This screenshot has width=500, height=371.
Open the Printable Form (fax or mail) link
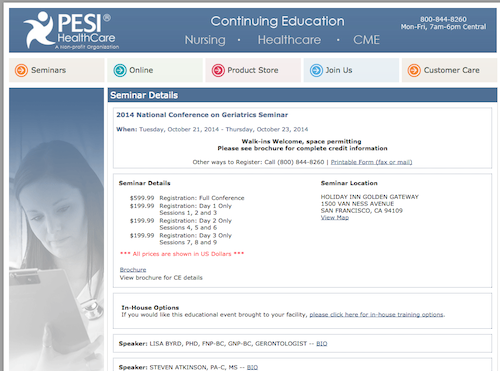371,162
